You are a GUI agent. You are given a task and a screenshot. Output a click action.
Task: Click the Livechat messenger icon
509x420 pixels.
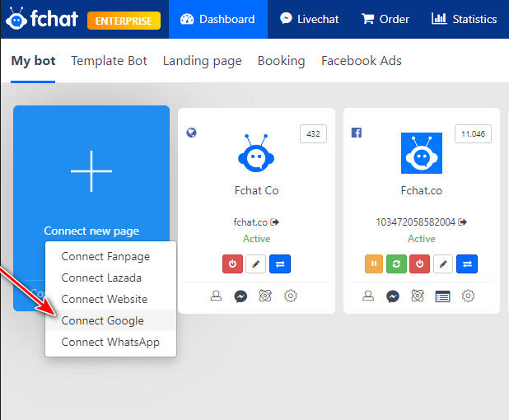(x=286, y=18)
